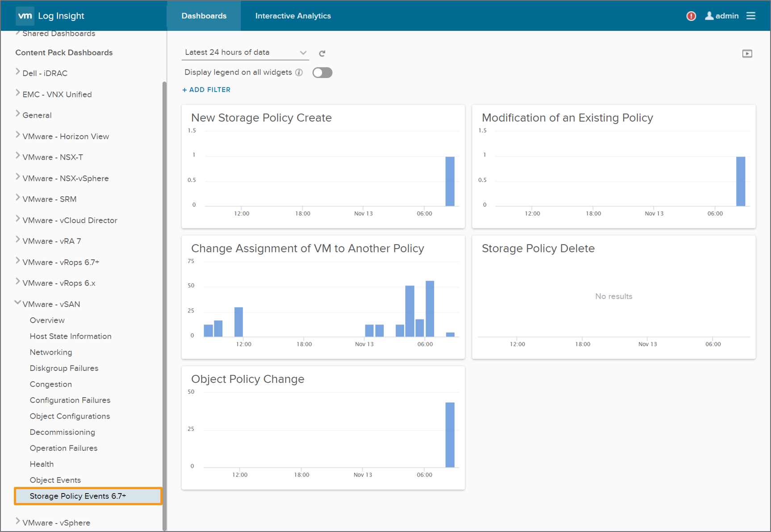Viewport: 771px width, 532px height.
Task: Open the Decommissioning dashboard
Action: [x=62, y=432]
